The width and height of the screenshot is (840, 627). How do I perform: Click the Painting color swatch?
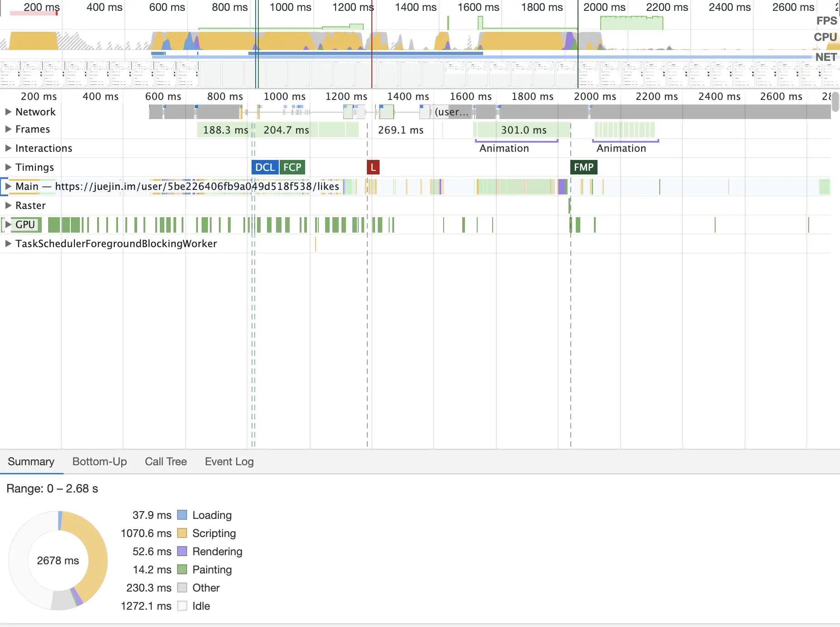(x=182, y=569)
